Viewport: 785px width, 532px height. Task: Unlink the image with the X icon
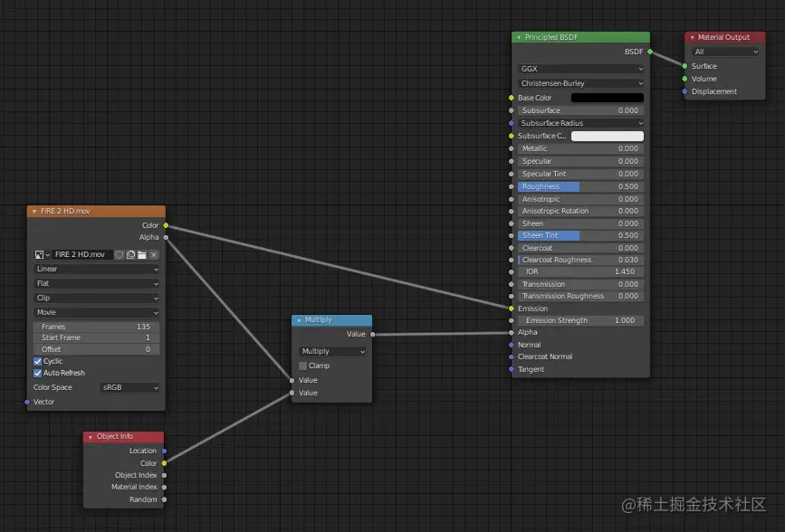pyautogui.click(x=154, y=255)
